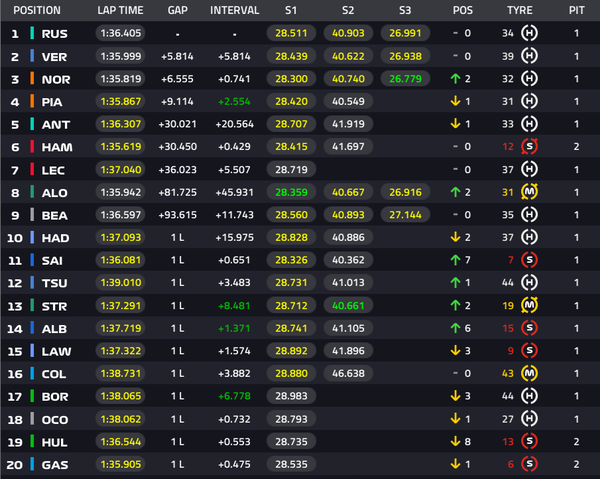
Task: Click COL's medium tyre icon
Action: 529,373
